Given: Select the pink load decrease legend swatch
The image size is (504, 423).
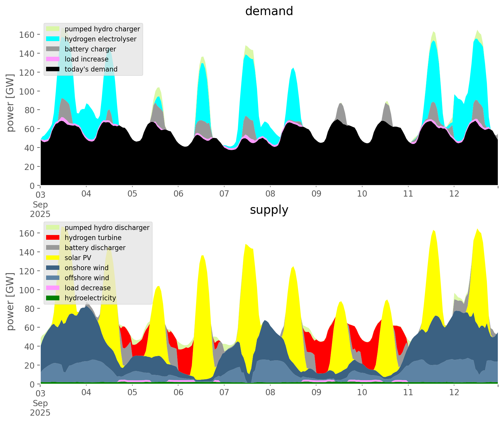Looking at the screenshot, I should click(53, 288).
